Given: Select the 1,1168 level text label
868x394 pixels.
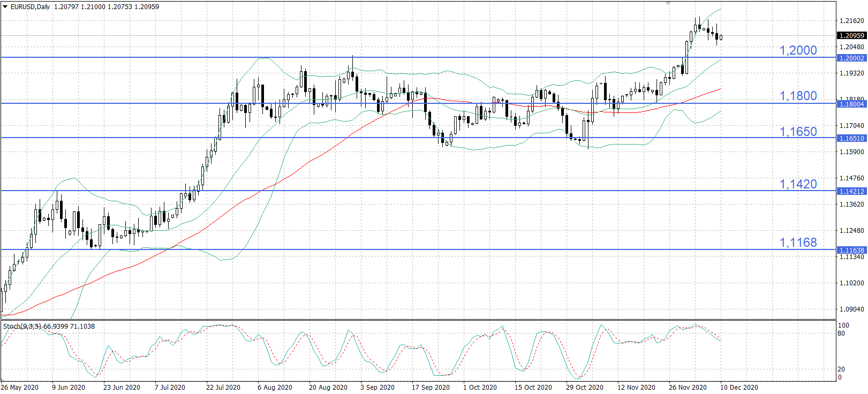Looking at the screenshot, I should (798, 243).
